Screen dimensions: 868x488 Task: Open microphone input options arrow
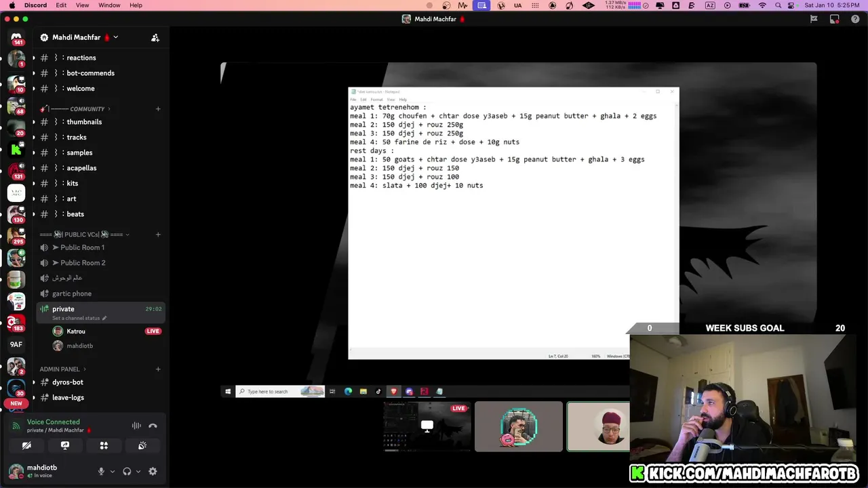coord(113,471)
